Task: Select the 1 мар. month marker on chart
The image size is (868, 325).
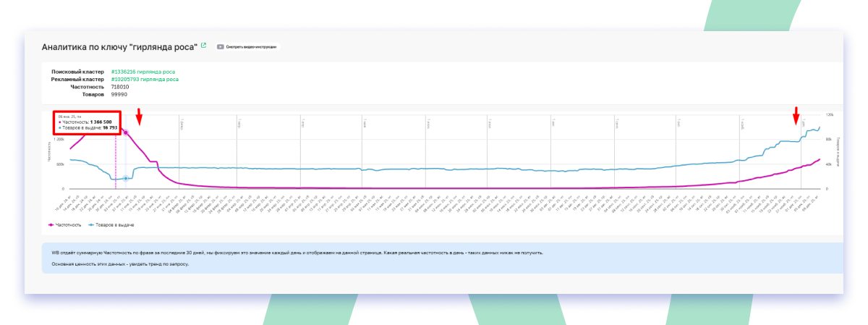Action: coord(239,123)
